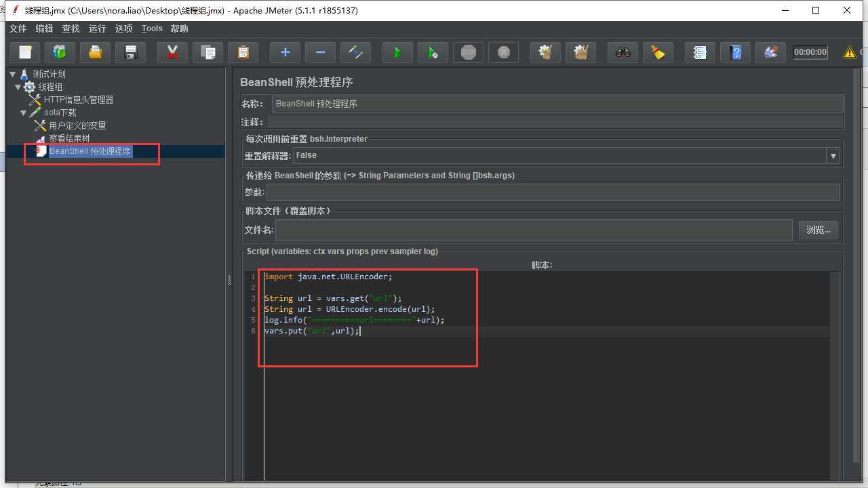The height and width of the screenshot is (488, 868).
Task: Save the test plan with floppy icon
Action: coord(131,52)
